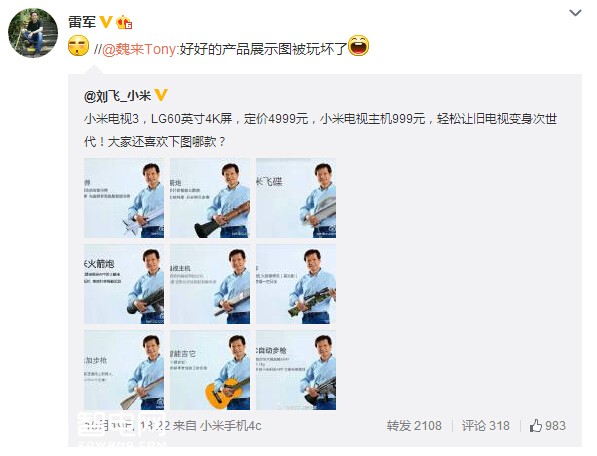This screenshot has height=456, width=597.
Task: Click 转发 2108 to repost
Action: (x=414, y=426)
